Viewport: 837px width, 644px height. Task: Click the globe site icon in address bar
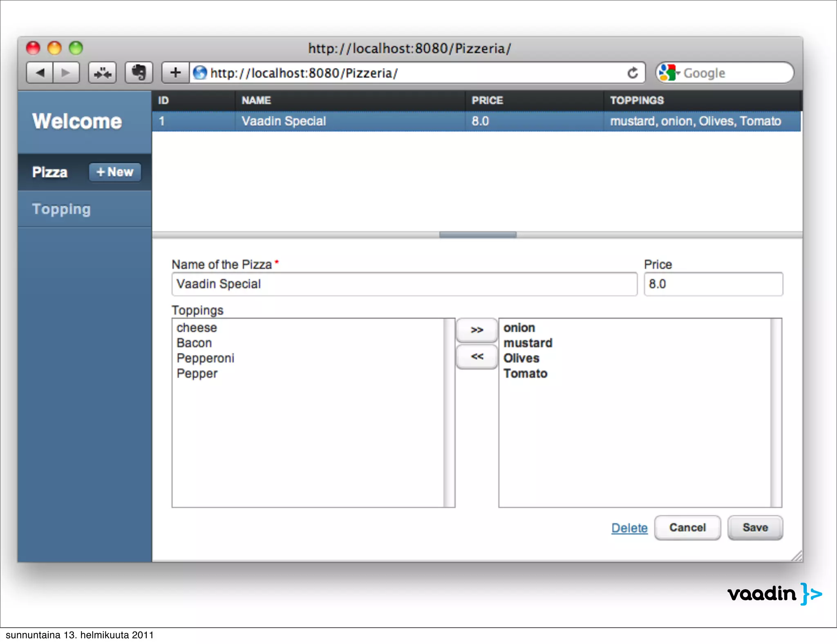[200, 73]
